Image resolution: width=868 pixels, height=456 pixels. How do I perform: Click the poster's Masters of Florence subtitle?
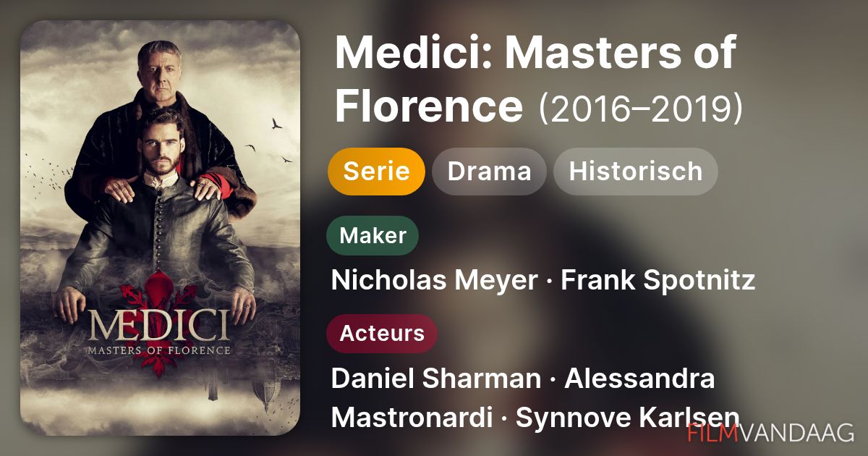158,351
